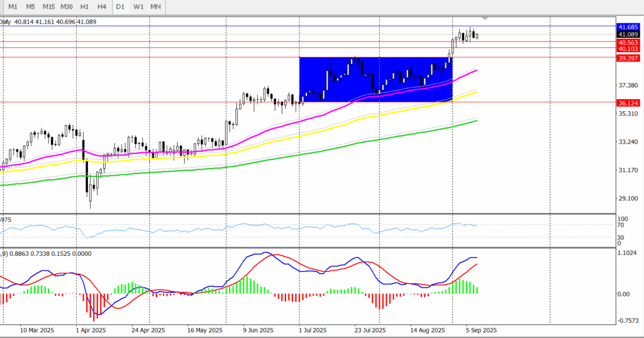Change chart to M15 timeframe
The image size is (644, 338).
point(48,6)
